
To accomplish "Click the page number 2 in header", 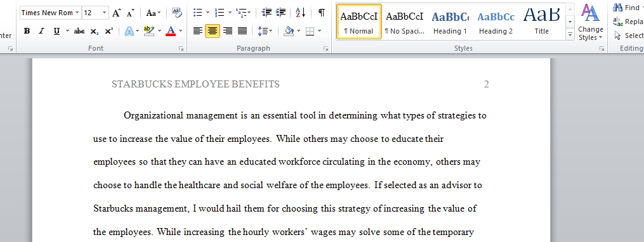I will coord(486,84).
